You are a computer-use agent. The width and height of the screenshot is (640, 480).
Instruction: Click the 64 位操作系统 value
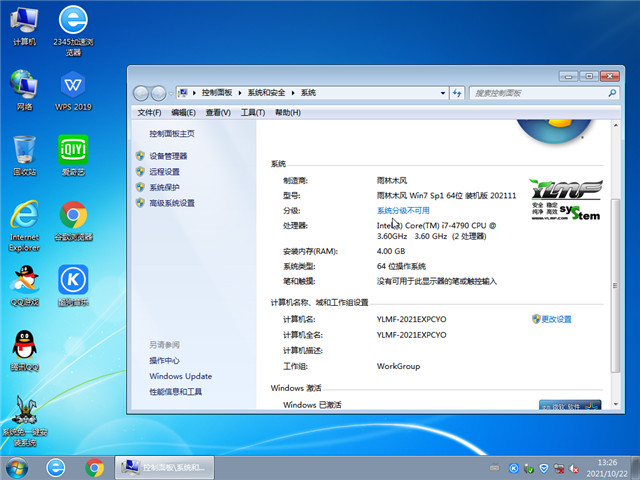click(x=401, y=267)
